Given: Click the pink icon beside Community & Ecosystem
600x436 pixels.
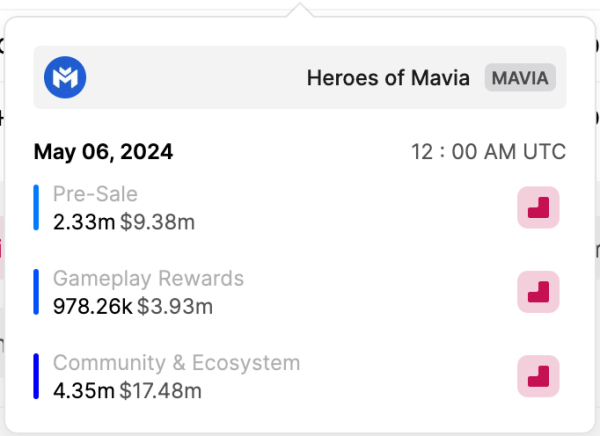Looking at the screenshot, I should tap(538, 376).
